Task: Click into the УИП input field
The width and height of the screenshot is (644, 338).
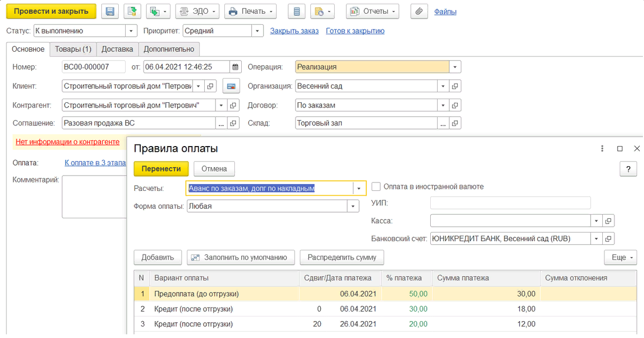Action: (510, 203)
